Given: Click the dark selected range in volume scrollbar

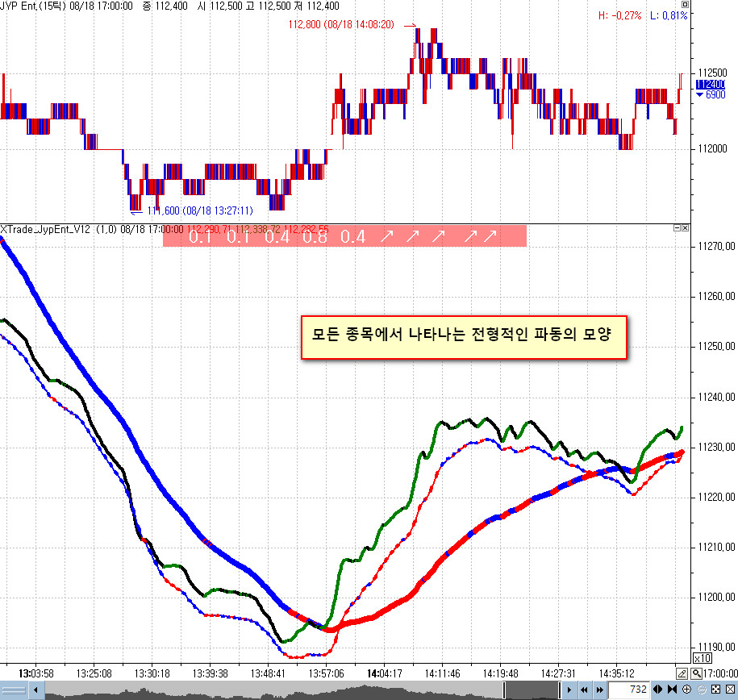Looking at the screenshot, I should [532, 690].
